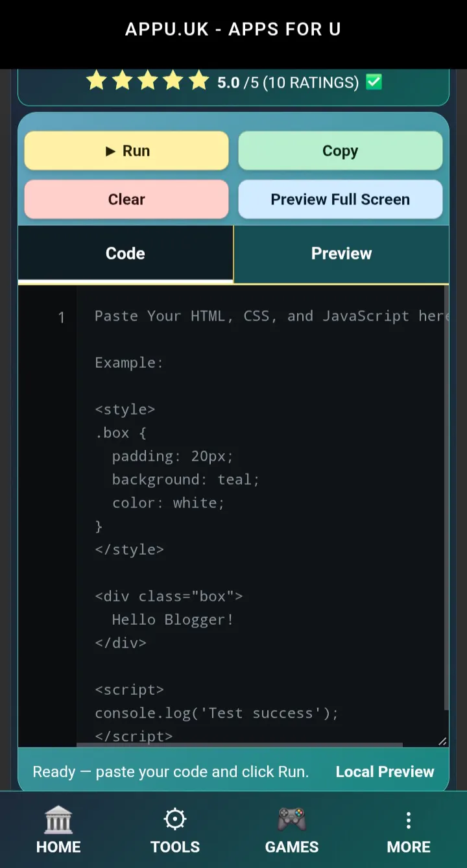Click the Local Preview label
Screen dimensions: 467x868
pyautogui.click(x=385, y=772)
